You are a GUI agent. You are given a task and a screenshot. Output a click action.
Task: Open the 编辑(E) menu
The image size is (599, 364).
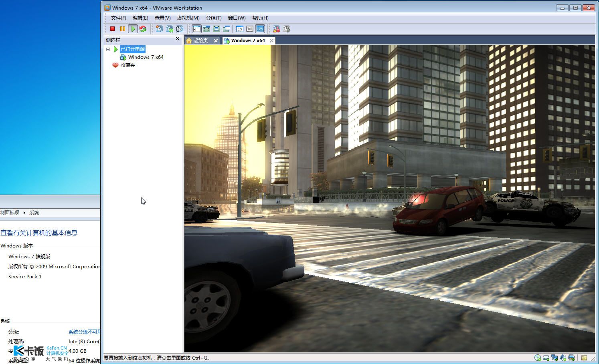click(140, 18)
